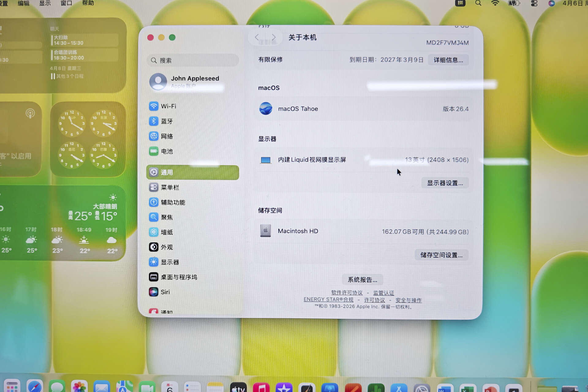The height and width of the screenshot is (392, 588).
Task: Open the Network (网络) globe icon
Action: [153, 136]
